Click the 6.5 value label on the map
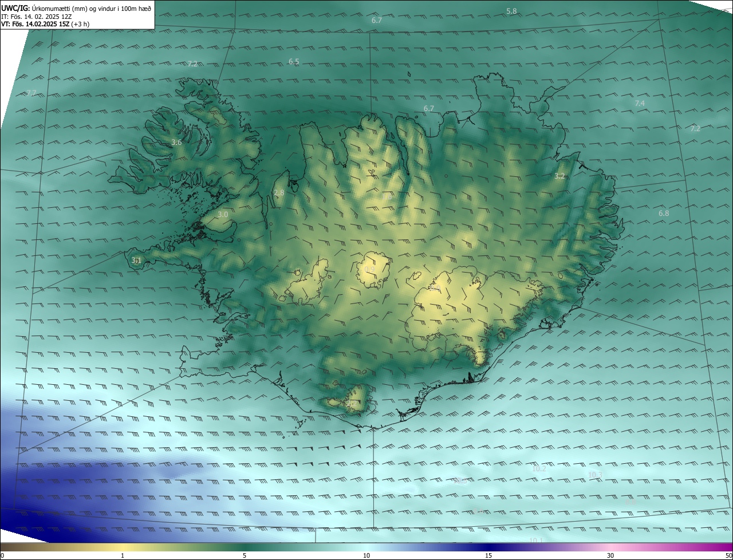Viewport: 733px width, 560px height. click(294, 61)
